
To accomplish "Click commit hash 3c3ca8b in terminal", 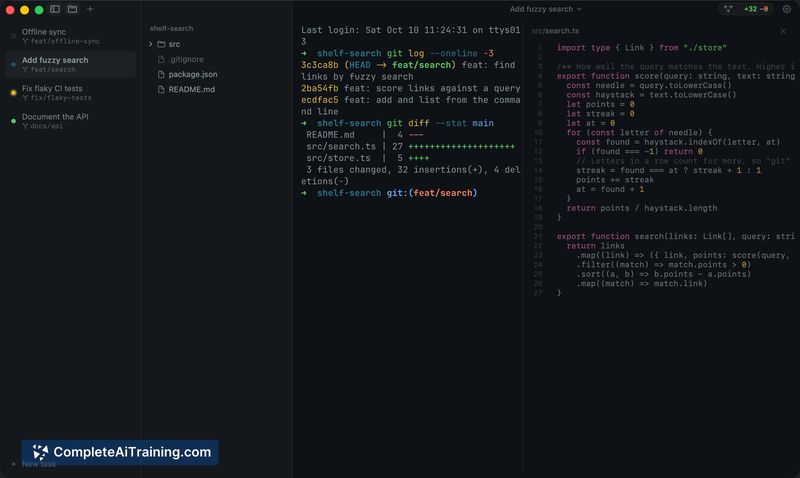I will click(319, 65).
